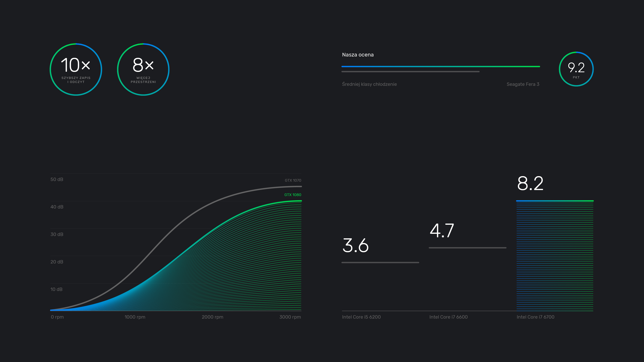Click the '3000 rpm' axis label
Screen dimensions: 644x362
(290, 317)
